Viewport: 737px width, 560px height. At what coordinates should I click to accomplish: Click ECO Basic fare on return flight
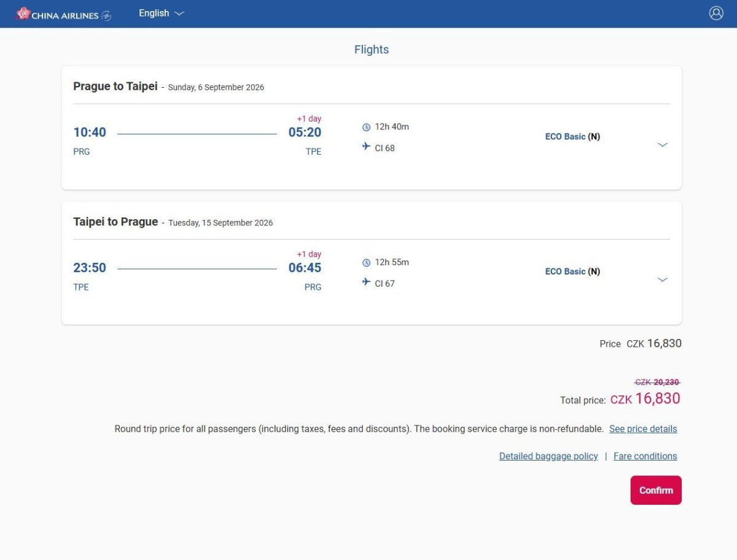(x=572, y=271)
